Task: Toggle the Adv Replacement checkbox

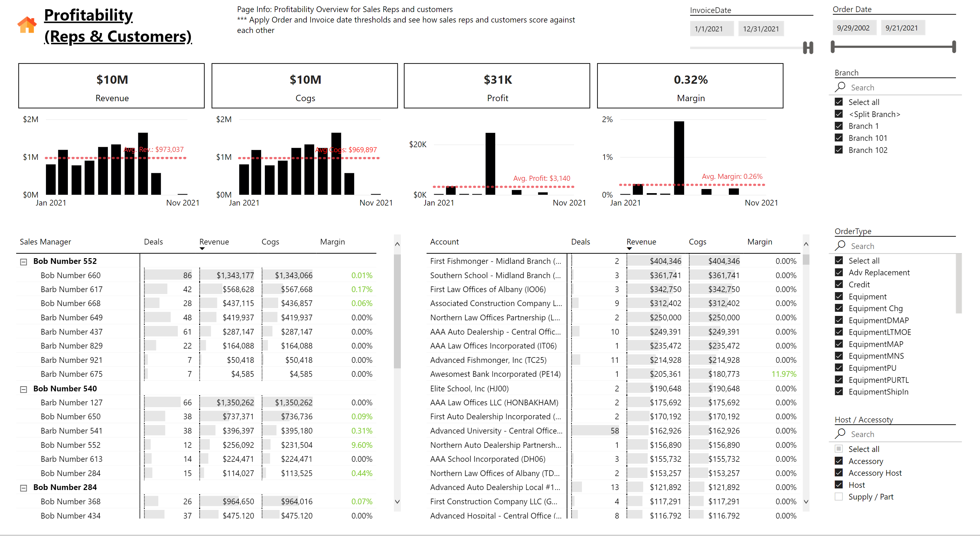Action: (839, 272)
